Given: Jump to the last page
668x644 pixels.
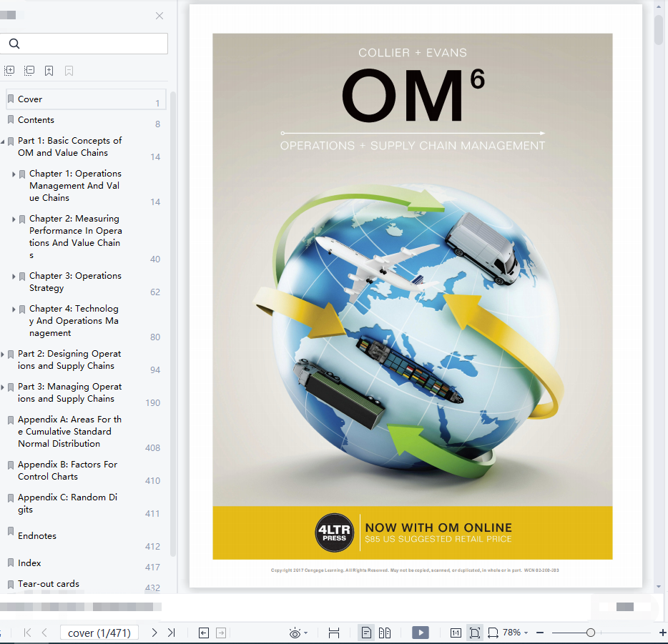Looking at the screenshot, I should pos(171,633).
